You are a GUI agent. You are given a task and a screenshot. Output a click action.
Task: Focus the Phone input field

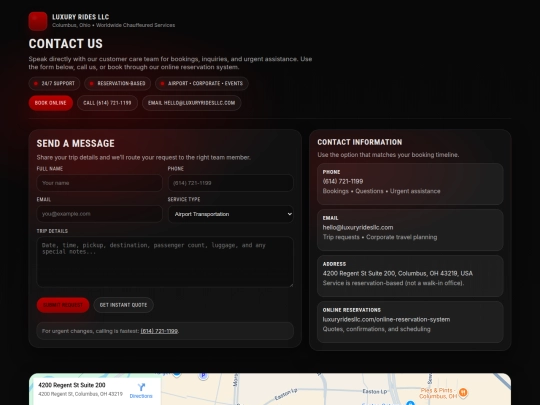coord(230,183)
